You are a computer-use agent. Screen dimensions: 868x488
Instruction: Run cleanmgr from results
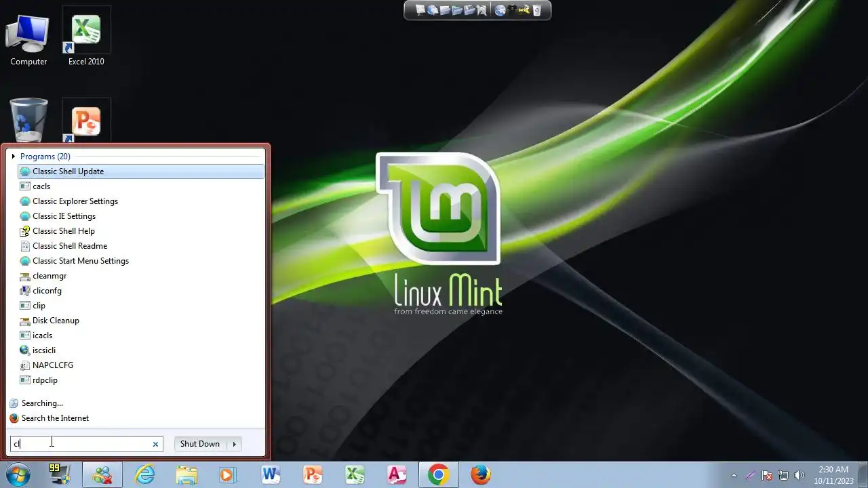(x=140, y=276)
